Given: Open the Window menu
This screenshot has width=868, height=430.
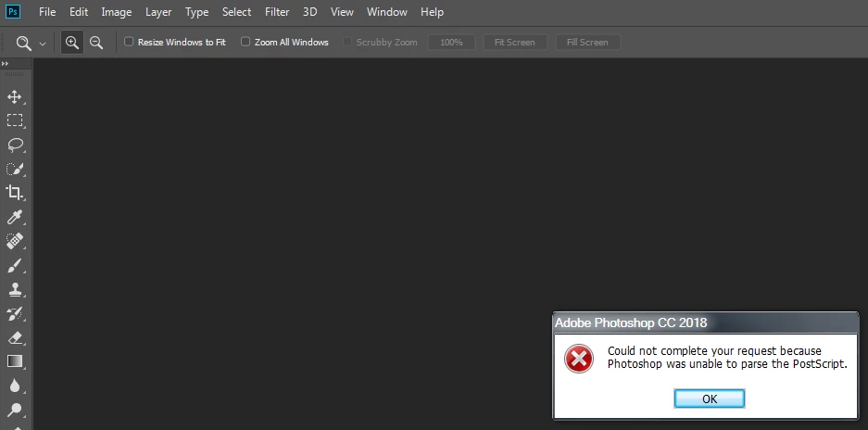Looking at the screenshot, I should coord(387,12).
